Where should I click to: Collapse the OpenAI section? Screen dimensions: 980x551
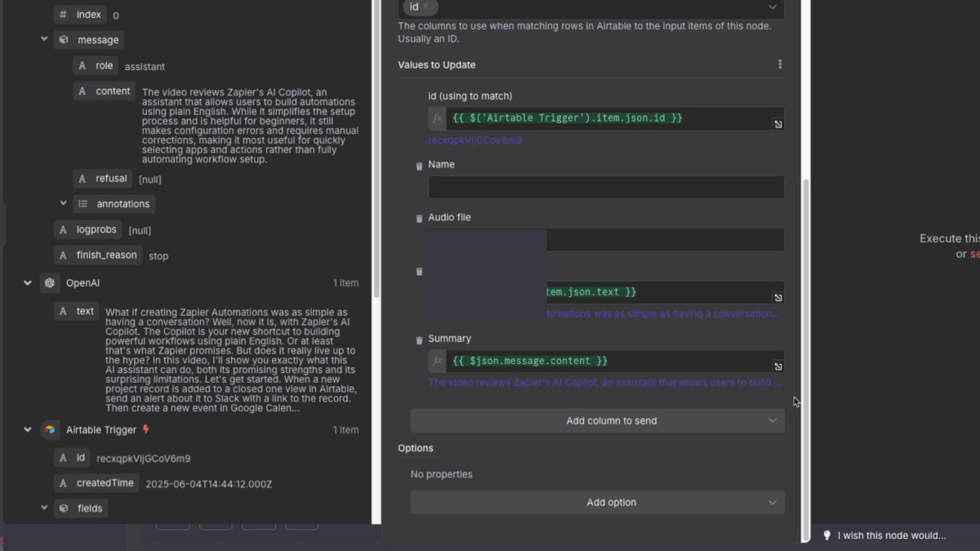[x=28, y=283]
